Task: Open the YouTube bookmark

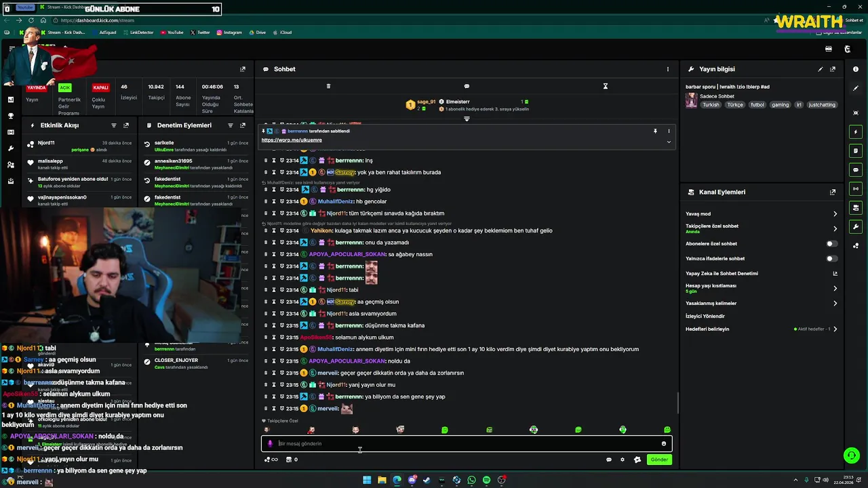Action: pyautogui.click(x=172, y=33)
